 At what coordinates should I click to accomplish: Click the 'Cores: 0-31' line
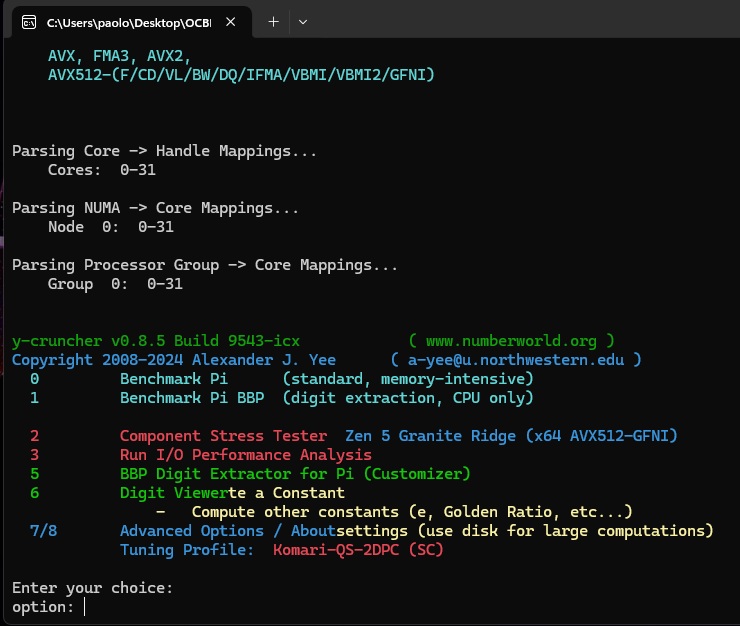101,170
